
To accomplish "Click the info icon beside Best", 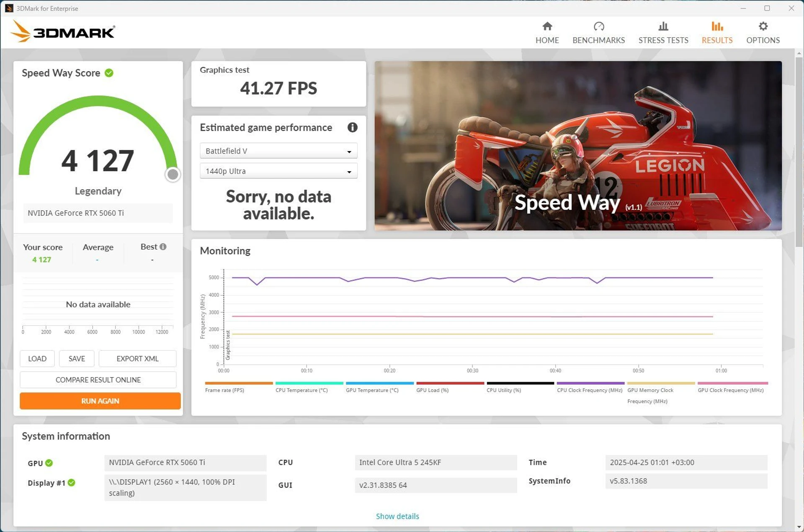I will point(163,247).
